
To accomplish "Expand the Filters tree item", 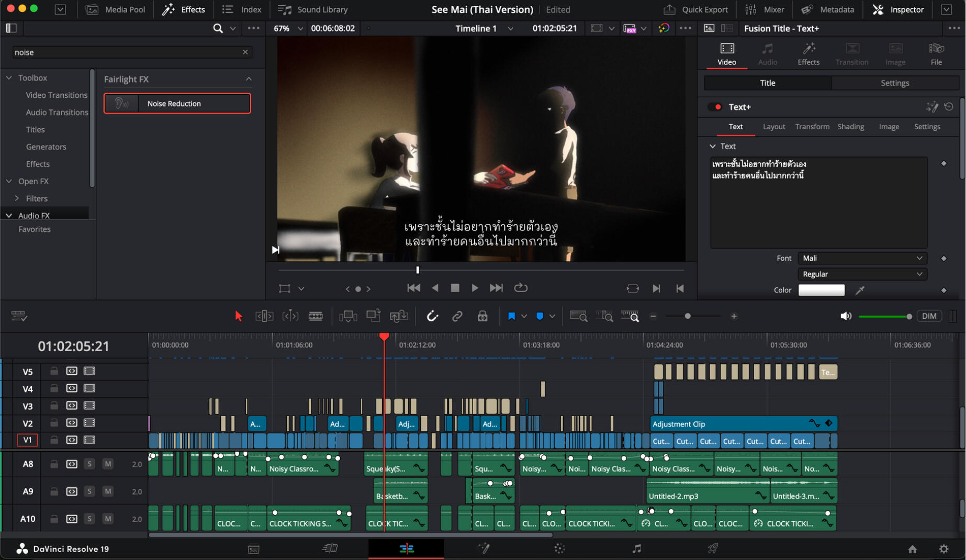I will [x=17, y=198].
